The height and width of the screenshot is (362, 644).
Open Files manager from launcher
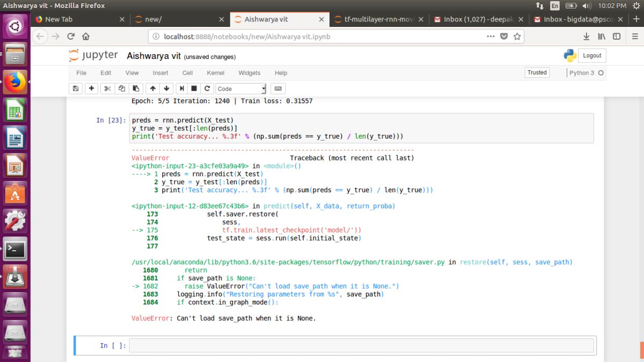(x=15, y=54)
